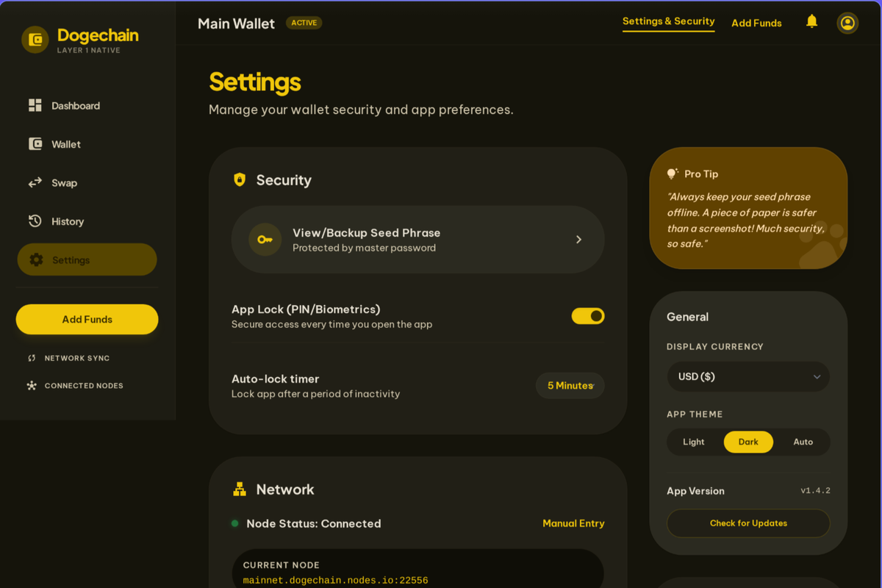Select the Light app theme
The height and width of the screenshot is (588, 882).
click(x=693, y=442)
